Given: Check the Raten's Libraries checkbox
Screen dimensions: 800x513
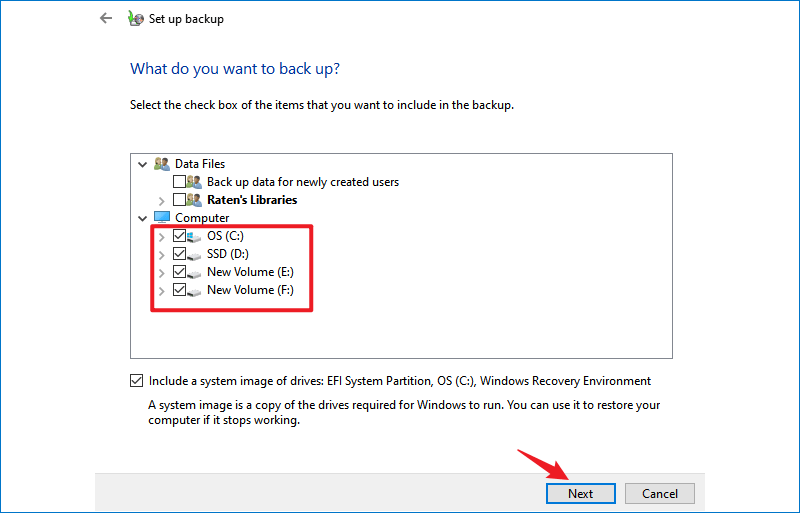Looking at the screenshot, I should (179, 200).
